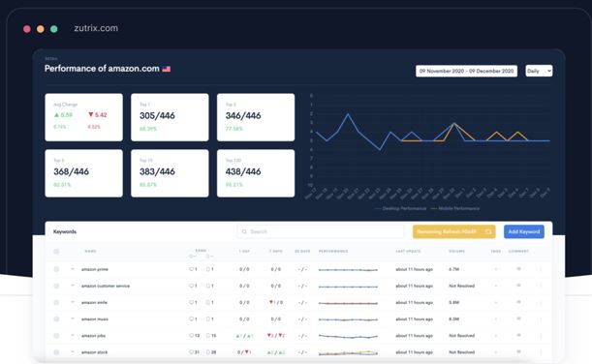Expand the amazon jobs keyword row
Viewport: 592px width, 364px height.
(x=72, y=335)
